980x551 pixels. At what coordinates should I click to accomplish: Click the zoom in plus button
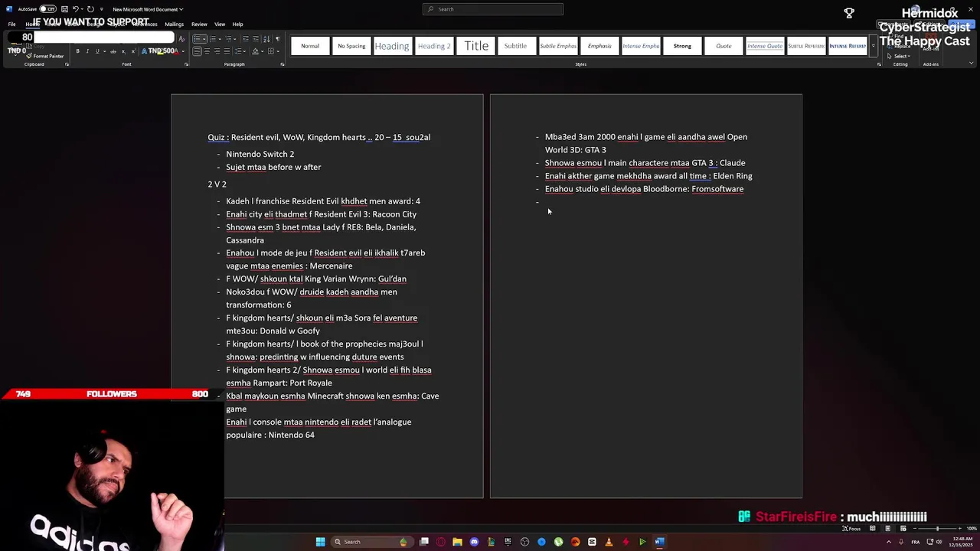pos(960,529)
